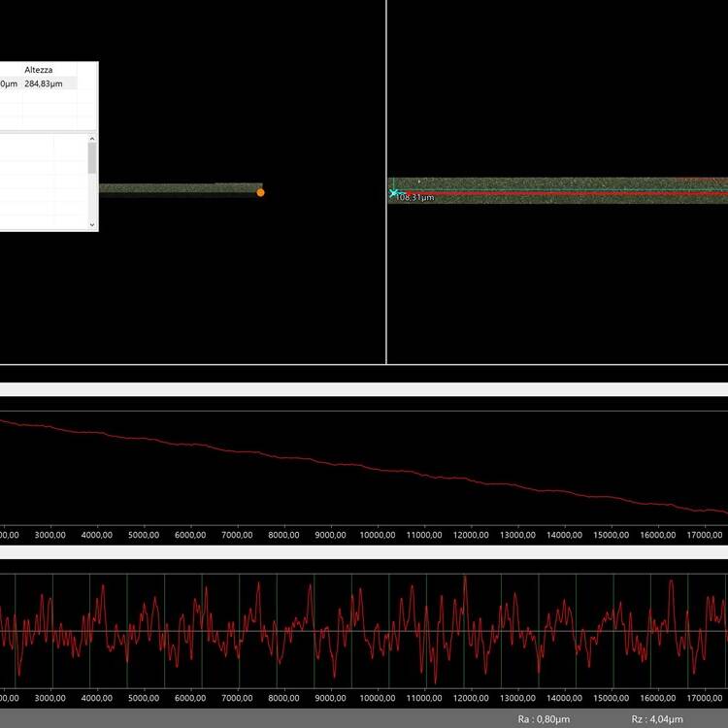Click the 5000,00 tick on roughness graph axis
Screen dimensions: 728x728
(x=143, y=698)
